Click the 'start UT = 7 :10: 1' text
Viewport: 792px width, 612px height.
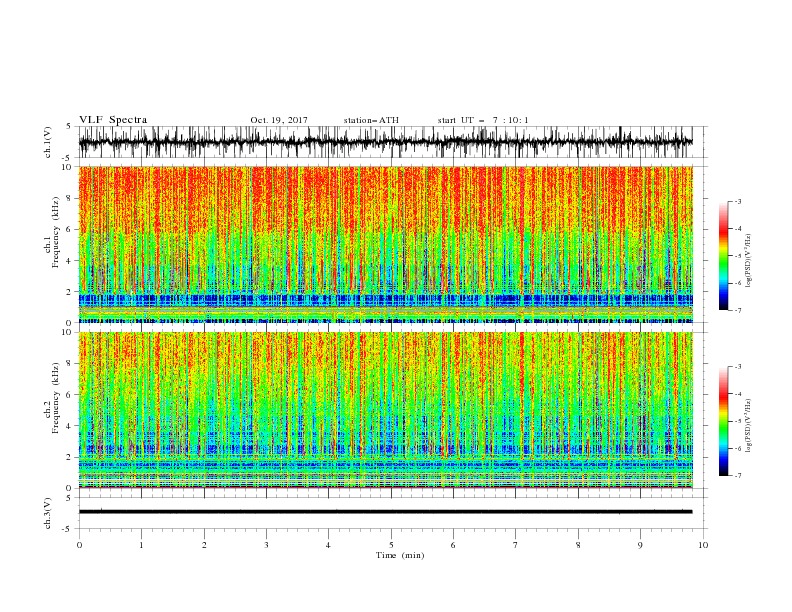coord(483,120)
